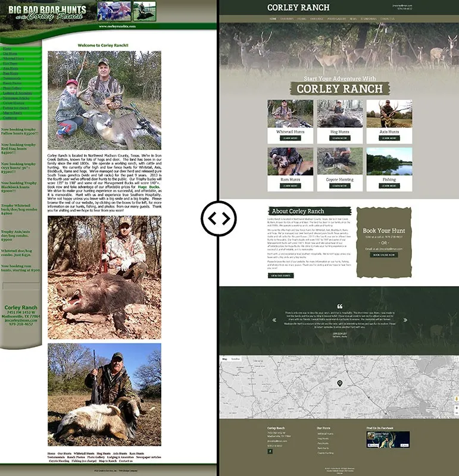
Task: Open OUR HUNTS in the new site navigation
Action: pyautogui.click(x=287, y=19)
